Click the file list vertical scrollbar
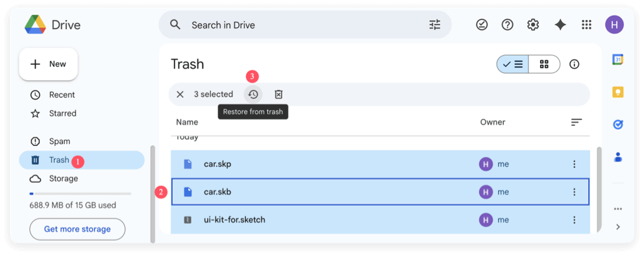The image size is (644, 255). coord(599,189)
